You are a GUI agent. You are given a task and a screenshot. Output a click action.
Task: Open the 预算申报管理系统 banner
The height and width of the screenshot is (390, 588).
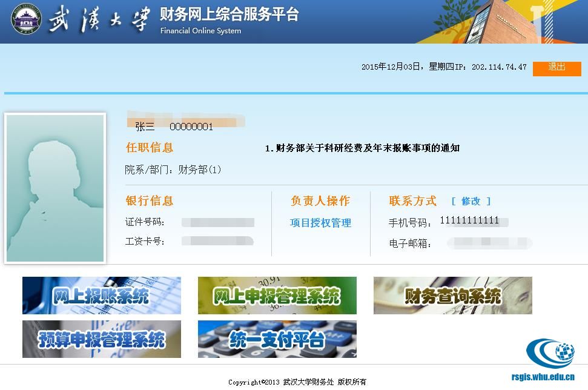coord(102,339)
